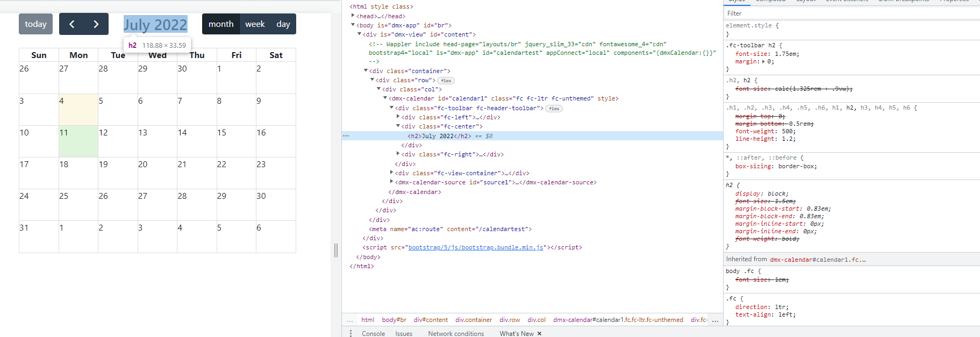980x337 pixels.
Task: Open the bootstrap.bundle.min.js script link
Action: [476, 248]
